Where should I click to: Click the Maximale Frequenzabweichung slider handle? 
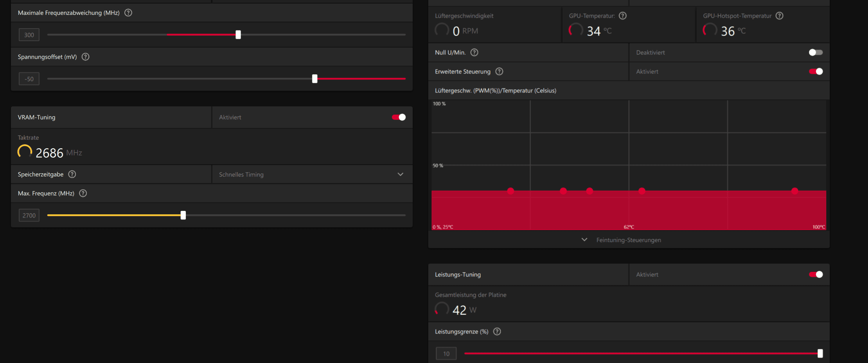[x=238, y=35]
